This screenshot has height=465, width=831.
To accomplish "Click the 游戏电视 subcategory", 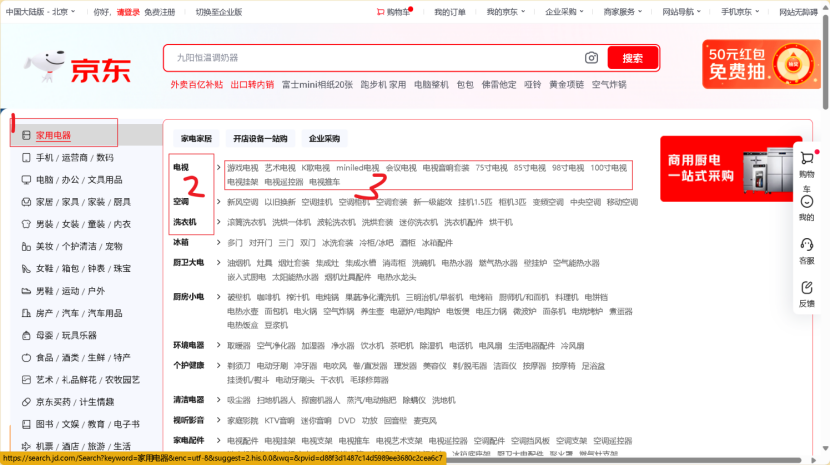I will (243, 168).
